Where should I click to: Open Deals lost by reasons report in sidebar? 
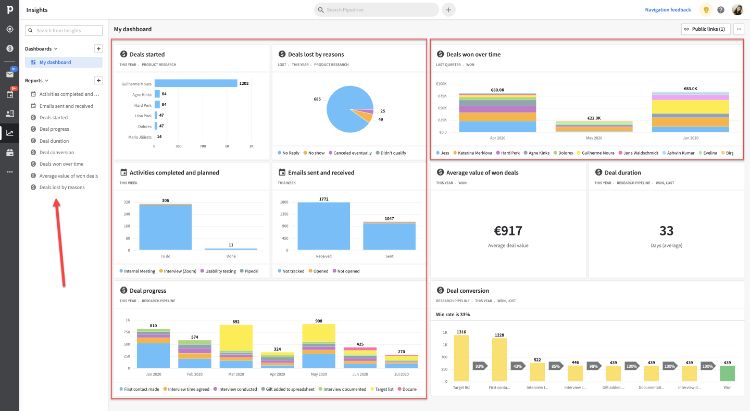tap(58, 188)
